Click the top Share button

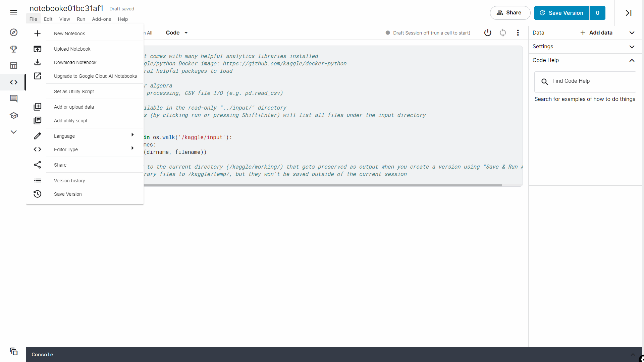[x=510, y=13]
